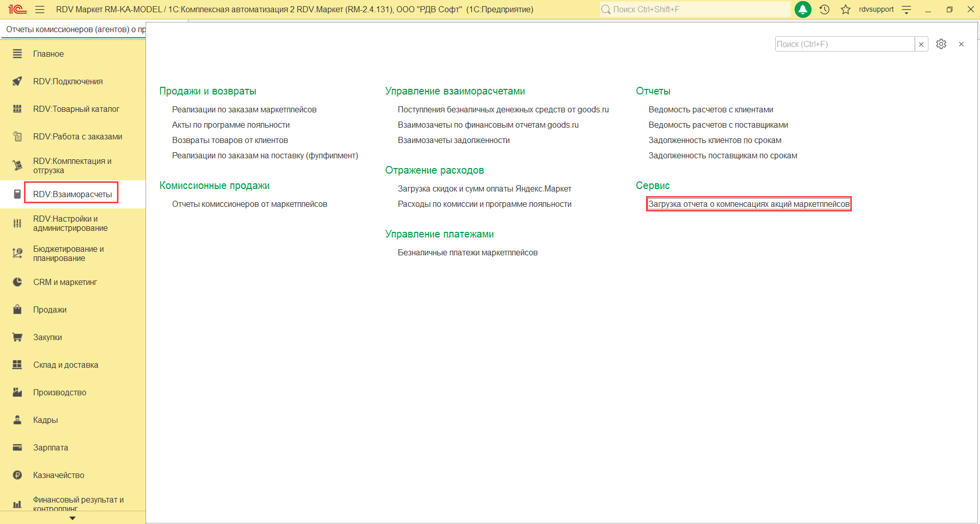The height and width of the screenshot is (524, 980).
Task: Click the Управление взаиморасчетами heading
Action: (455, 91)
